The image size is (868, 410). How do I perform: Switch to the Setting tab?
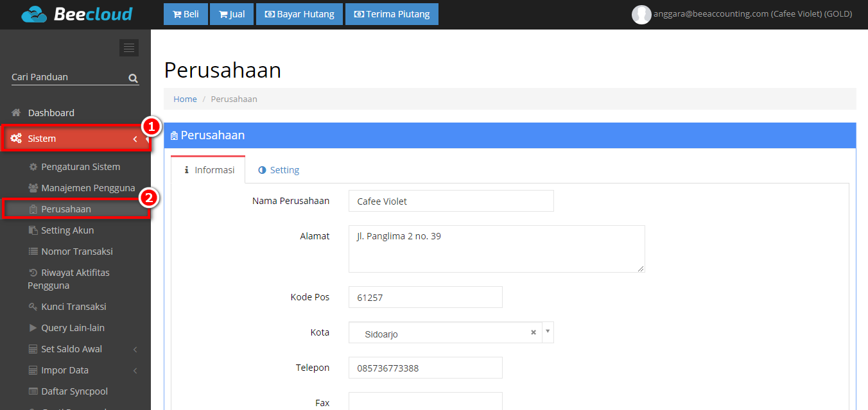pyautogui.click(x=279, y=170)
